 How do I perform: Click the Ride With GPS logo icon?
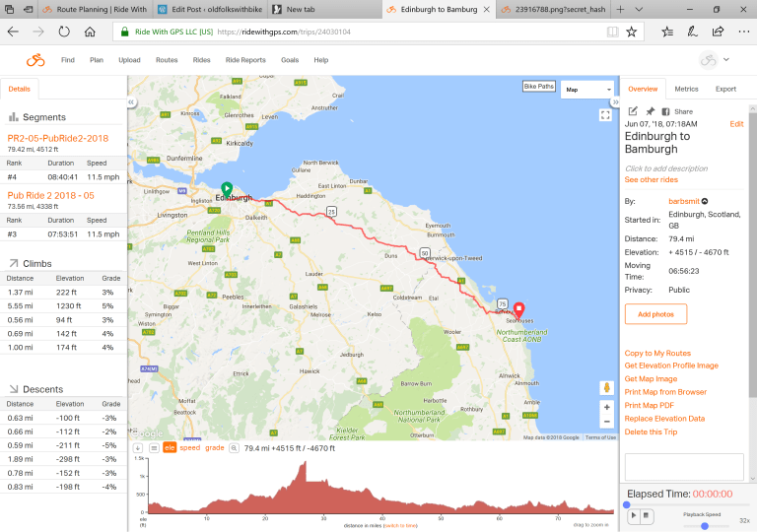[x=35, y=60]
